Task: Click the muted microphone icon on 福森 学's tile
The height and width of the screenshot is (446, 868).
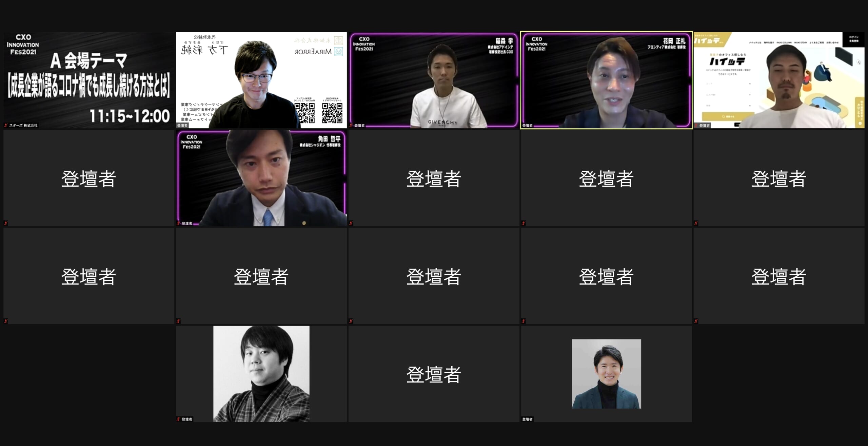Action: [x=351, y=125]
